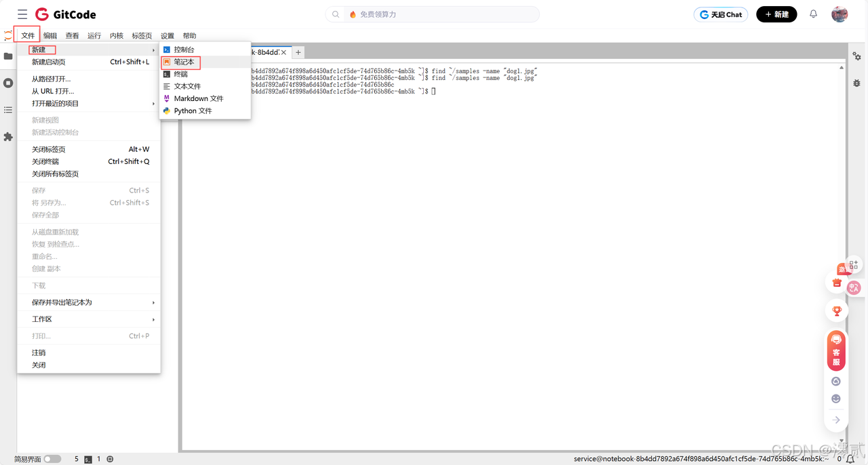Image resolution: width=868 pixels, height=465 pixels.
Task: Open the 文件 menu
Action: pos(28,36)
